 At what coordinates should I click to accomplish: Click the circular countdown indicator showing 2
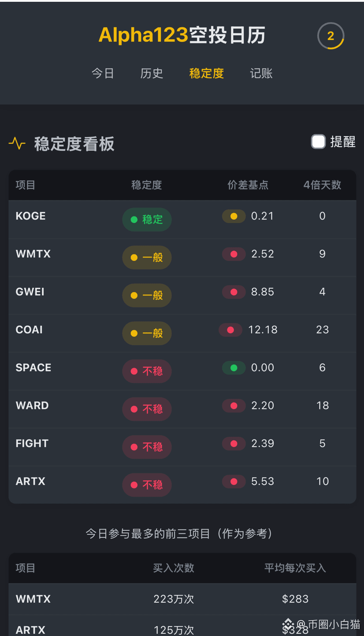pyautogui.click(x=331, y=36)
